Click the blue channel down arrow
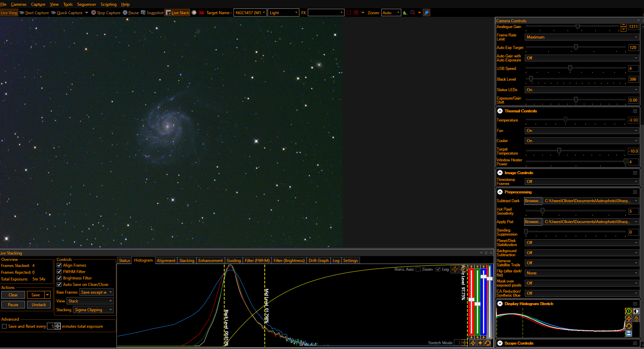Image resolution: width=644 pixels, height=349 pixels. click(484, 337)
